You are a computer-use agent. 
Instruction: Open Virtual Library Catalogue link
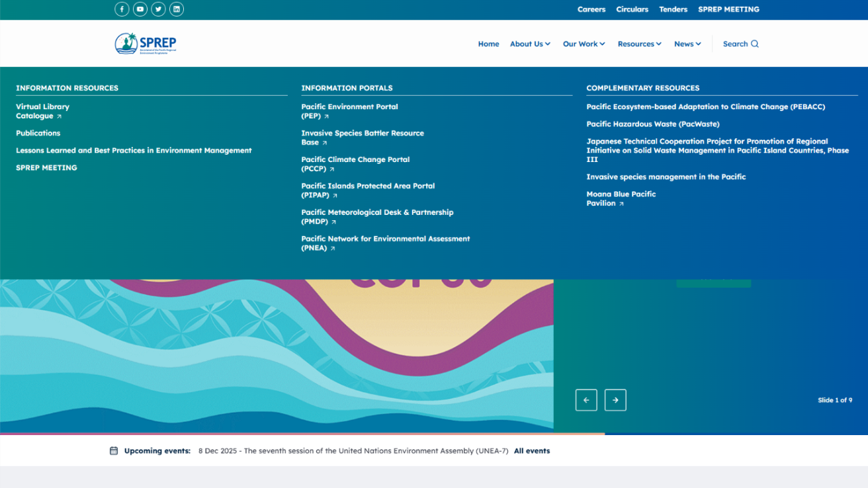(42, 111)
